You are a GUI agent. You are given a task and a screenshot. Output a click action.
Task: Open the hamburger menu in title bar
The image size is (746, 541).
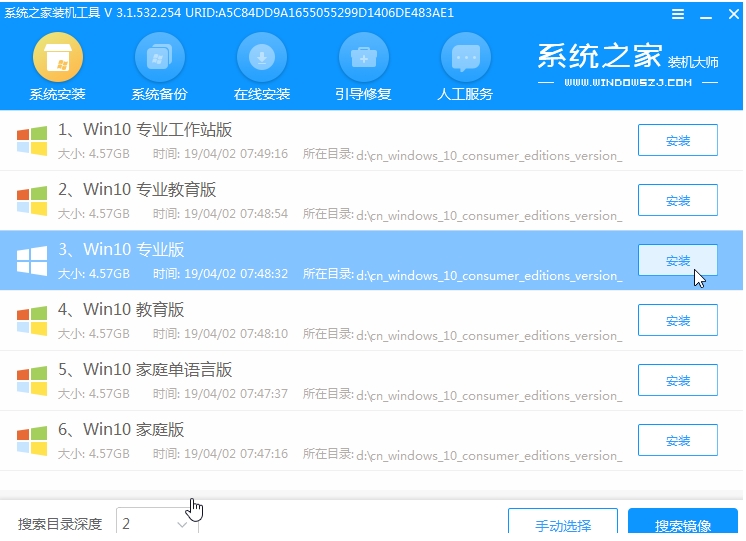tap(678, 14)
